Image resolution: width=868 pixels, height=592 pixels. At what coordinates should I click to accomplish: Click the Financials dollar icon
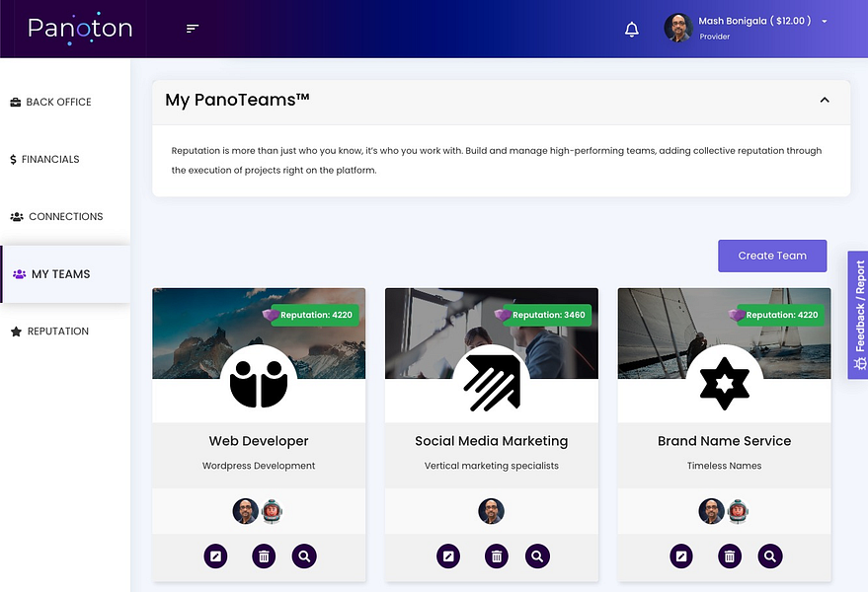(13, 159)
